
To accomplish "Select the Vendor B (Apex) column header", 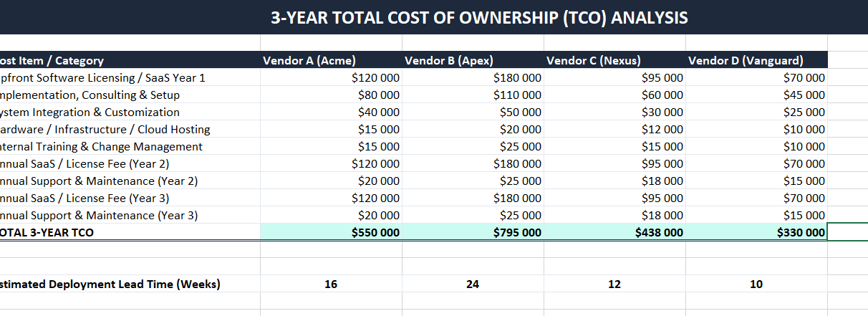I will click(x=473, y=60).
